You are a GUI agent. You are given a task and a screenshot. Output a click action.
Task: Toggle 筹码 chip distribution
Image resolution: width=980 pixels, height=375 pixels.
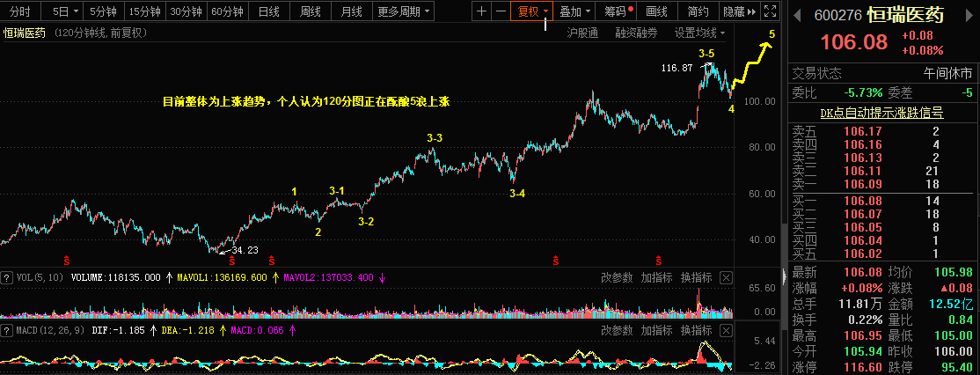[614, 11]
